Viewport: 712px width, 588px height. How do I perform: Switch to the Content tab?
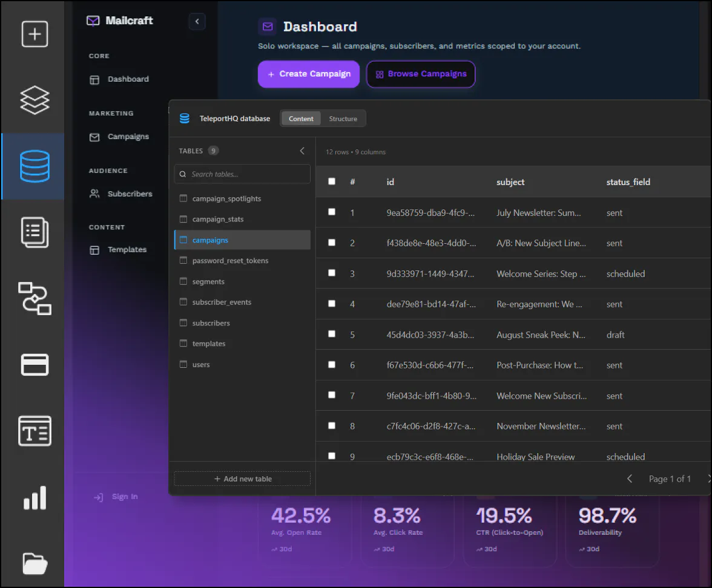point(300,119)
